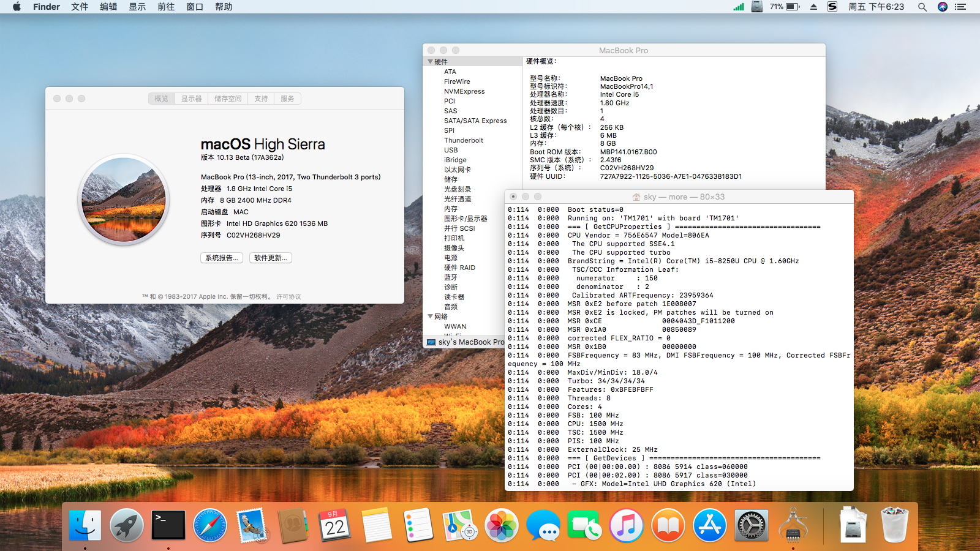Screen dimensions: 980x551
Task: Open the Photos app icon
Action: click(x=502, y=525)
